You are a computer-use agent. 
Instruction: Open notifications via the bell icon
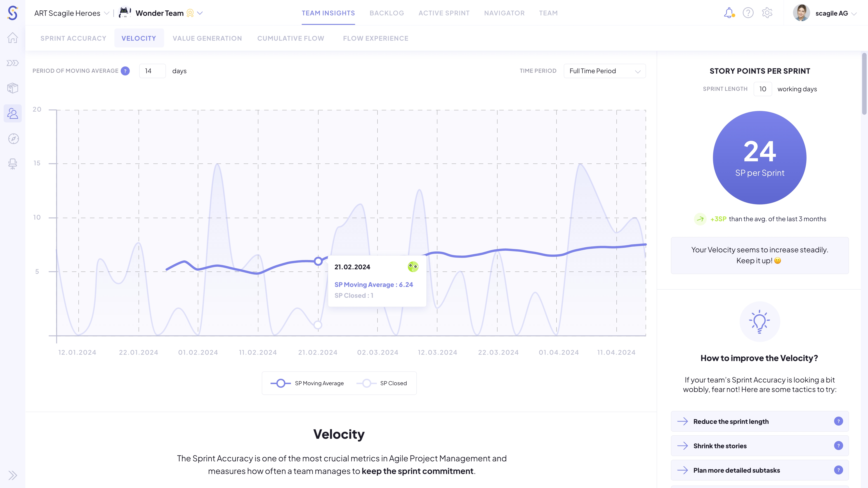click(x=729, y=13)
